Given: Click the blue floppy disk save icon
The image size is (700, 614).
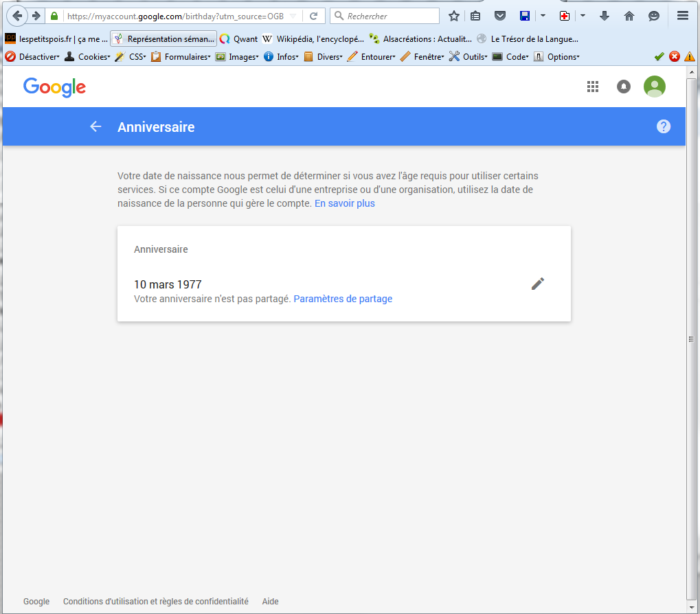Looking at the screenshot, I should click(x=525, y=16).
